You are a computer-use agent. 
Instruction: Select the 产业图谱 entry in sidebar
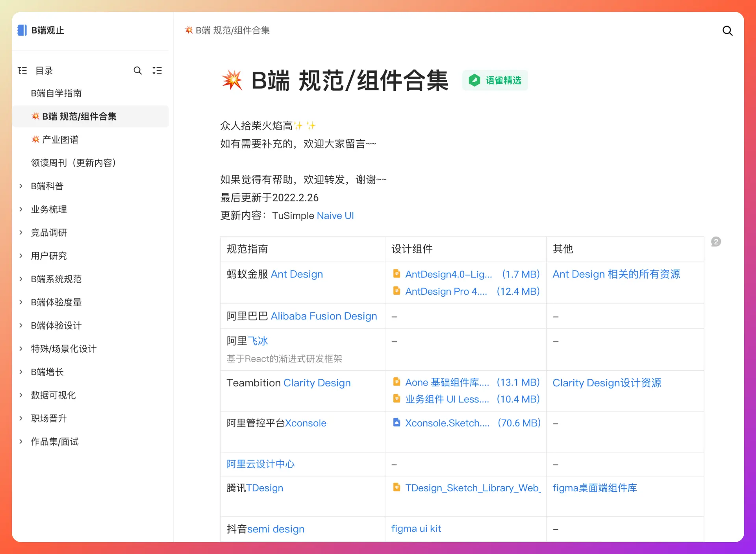coord(60,140)
